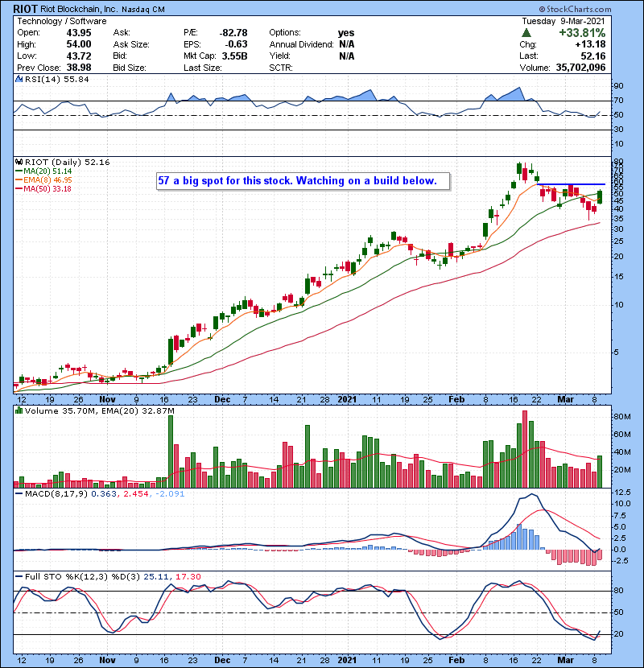Click the Chg +13.18 value
The height and width of the screenshot is (668, 644).
click(590, 44)
